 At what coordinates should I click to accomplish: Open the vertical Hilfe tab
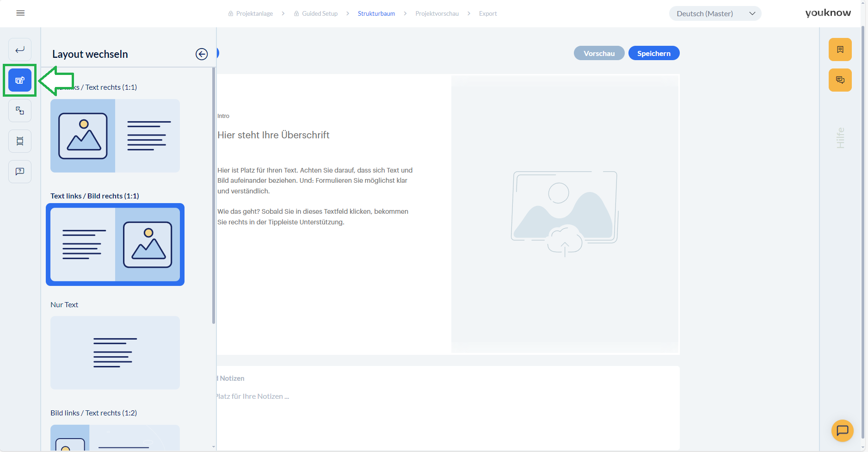(840, 138)
